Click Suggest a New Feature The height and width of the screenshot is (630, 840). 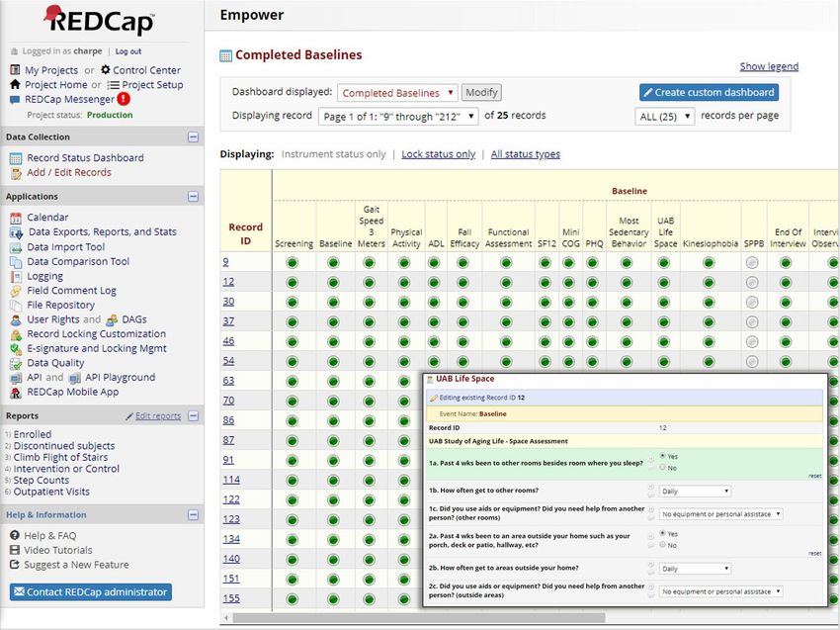tap(76, 565)
